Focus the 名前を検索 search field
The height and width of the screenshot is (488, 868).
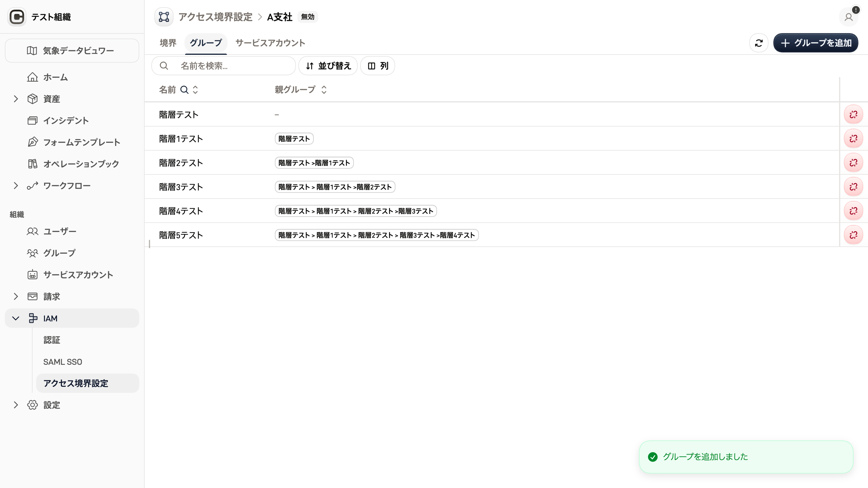pos(224,66)
